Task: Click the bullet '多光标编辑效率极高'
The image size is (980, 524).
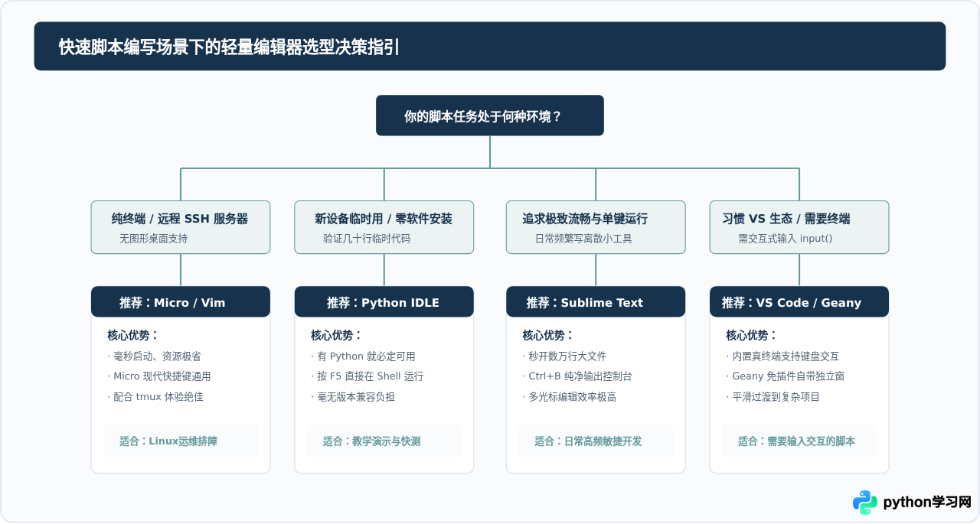Action: click(x=570, y=397)
